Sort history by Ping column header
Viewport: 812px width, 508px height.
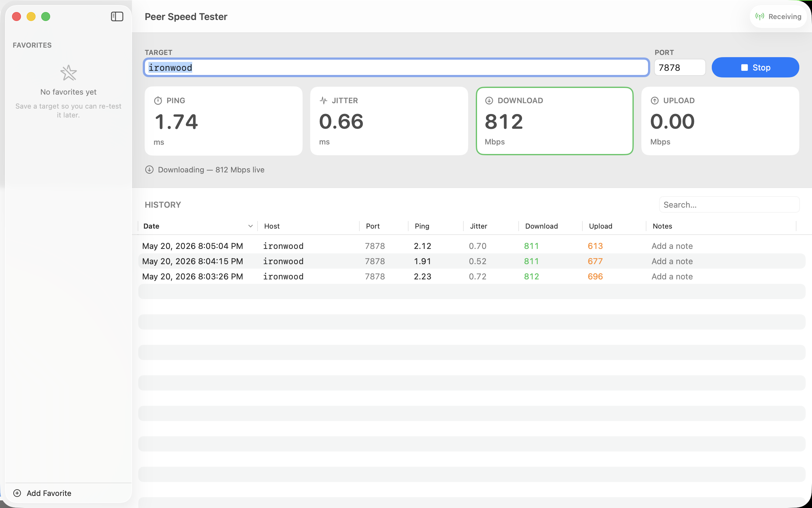pyautogui.click(x=436, y=226)
